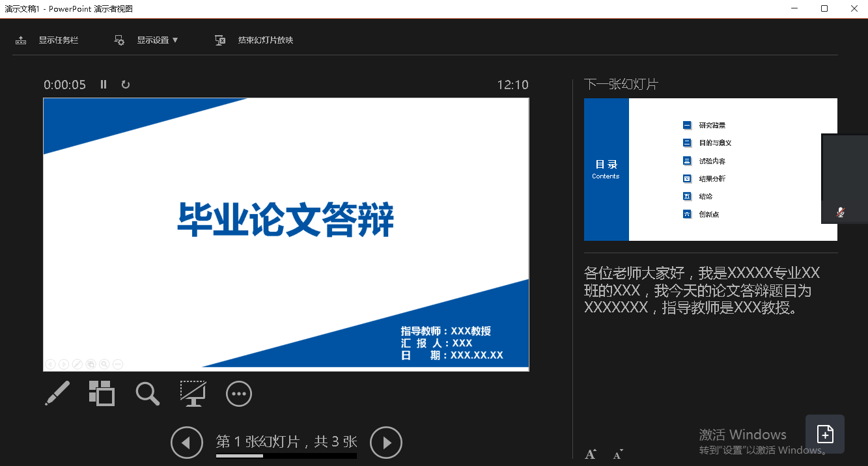End the slide show with 结束幻灯片放映
868x466 pixels.
[x=254, y=40]
